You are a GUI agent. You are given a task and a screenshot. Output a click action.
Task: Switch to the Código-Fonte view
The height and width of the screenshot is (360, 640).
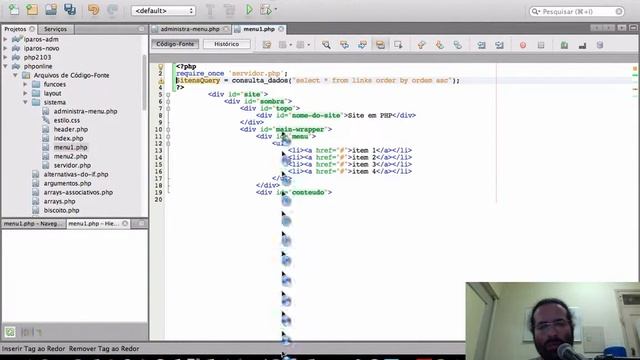[x=175, y=44]
